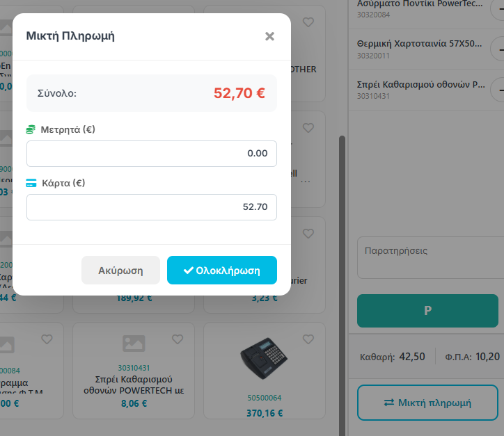
Task: Click the coins icon beside Μετρητά label
Action: 31,129
